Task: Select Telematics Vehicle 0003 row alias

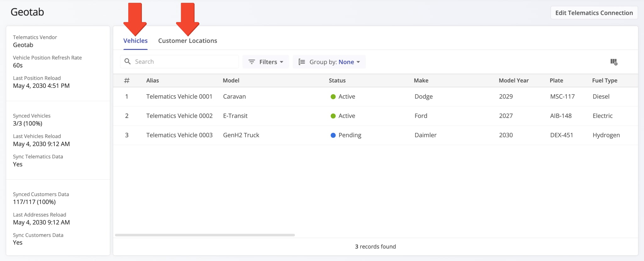Action: (x=179, y=135)
